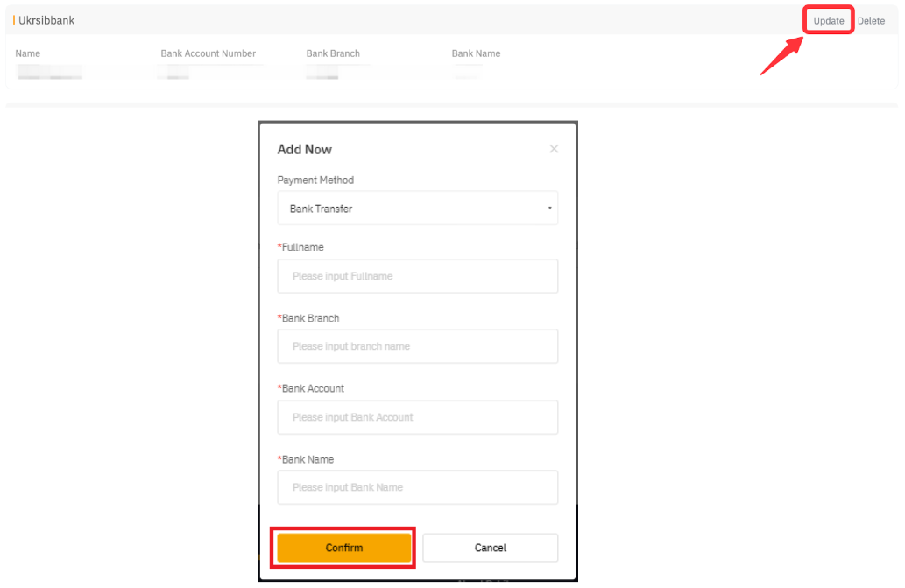Click the Bank Account Number column header
Screen dimensions: 905x588
(208, 53)
